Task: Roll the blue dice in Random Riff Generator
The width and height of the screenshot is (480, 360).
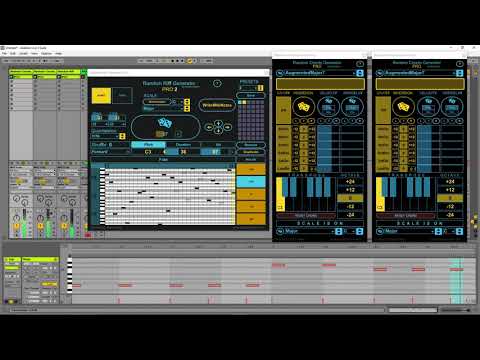Action: (x=165, y=123)
